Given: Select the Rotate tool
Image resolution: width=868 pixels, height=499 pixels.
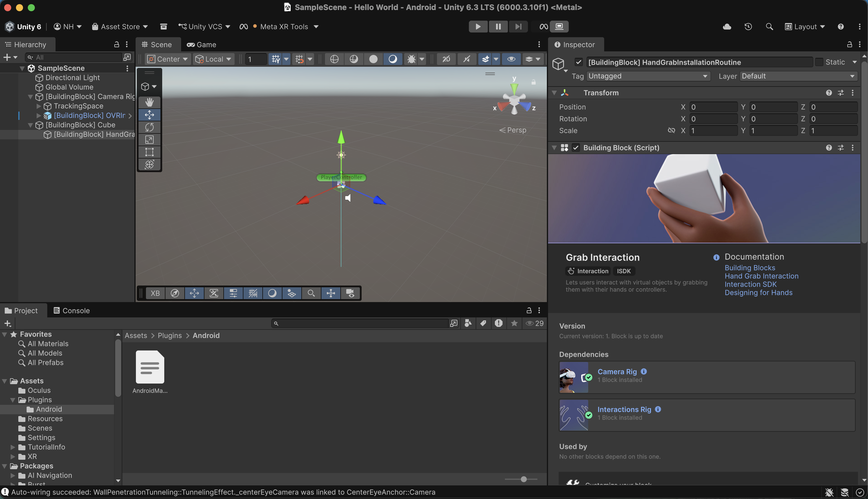Looking at the screenshot, I should (x=149, y=127).
